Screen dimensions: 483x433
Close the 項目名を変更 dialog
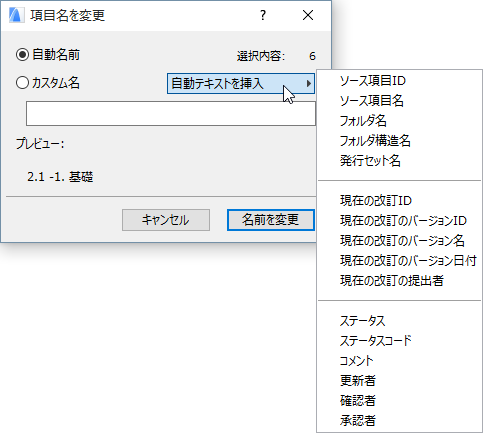308,15
